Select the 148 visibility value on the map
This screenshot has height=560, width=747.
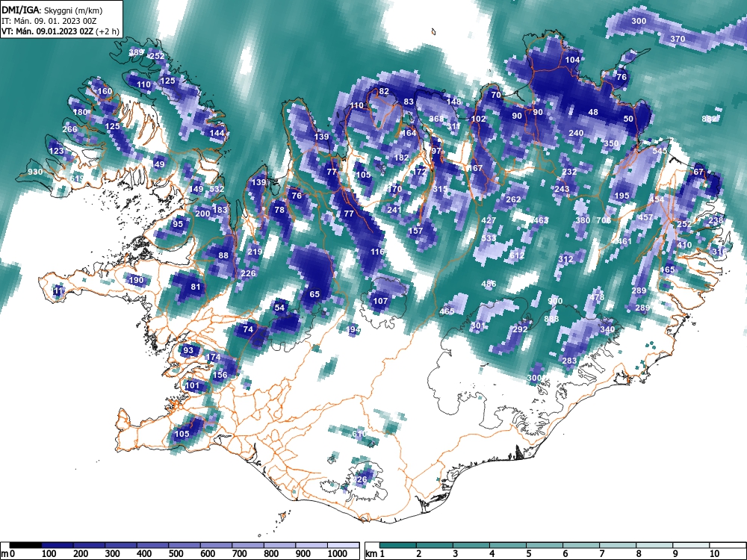454,102
